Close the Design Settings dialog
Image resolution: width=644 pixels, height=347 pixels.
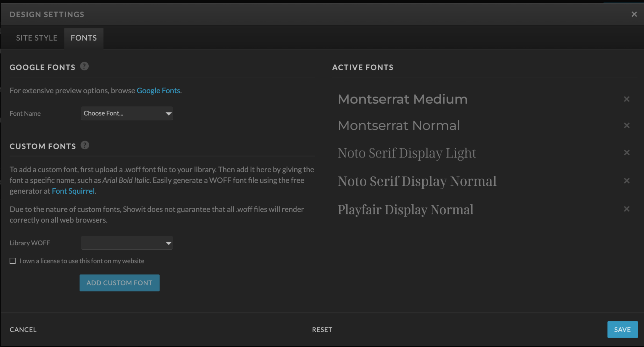[634, 14]
